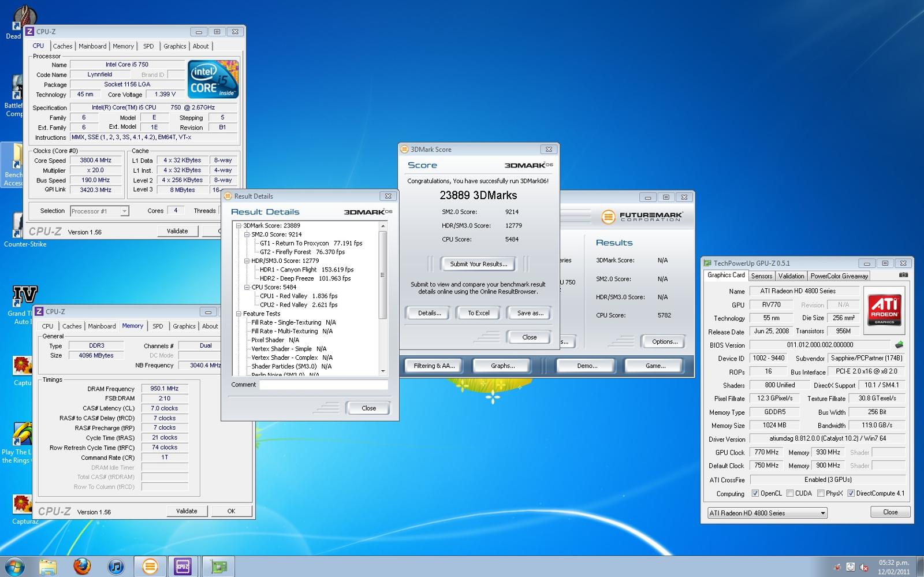Screen dimensions: 924x577
Task: Open the About tab in top CPU-Z window
Action: tap(201, 46)
